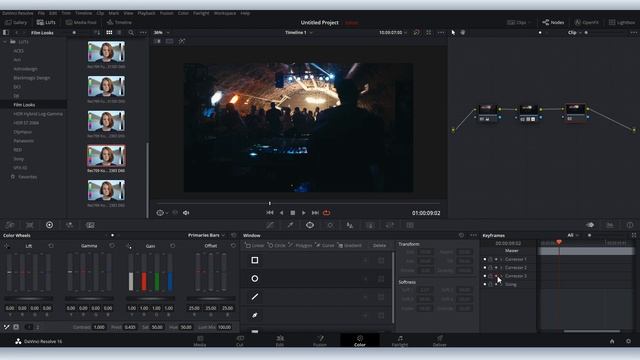Screen dimensions: 640x360
Task: Add a circle window icon
Action: pyautogui.click(x=255, y=278)
